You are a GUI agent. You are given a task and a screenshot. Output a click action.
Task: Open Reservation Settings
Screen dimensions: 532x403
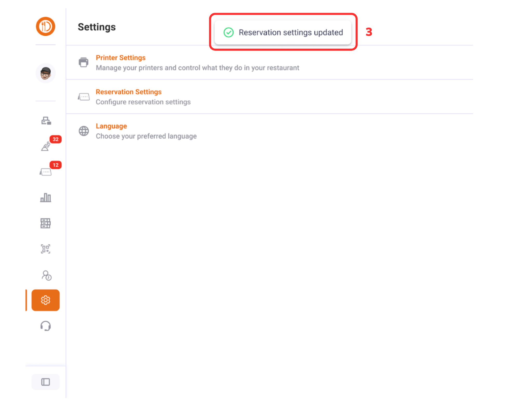129,92
